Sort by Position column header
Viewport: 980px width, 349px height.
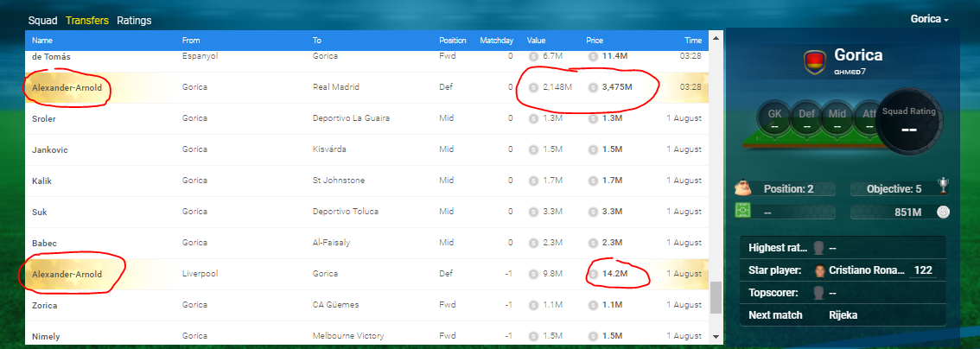tap(453, 41)
